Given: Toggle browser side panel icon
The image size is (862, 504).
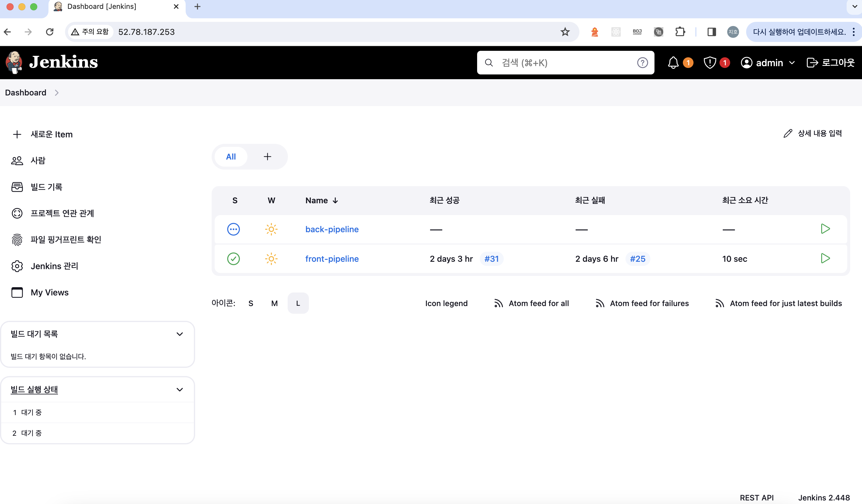Looking at the screenshot, I should [x=712, y=32].
